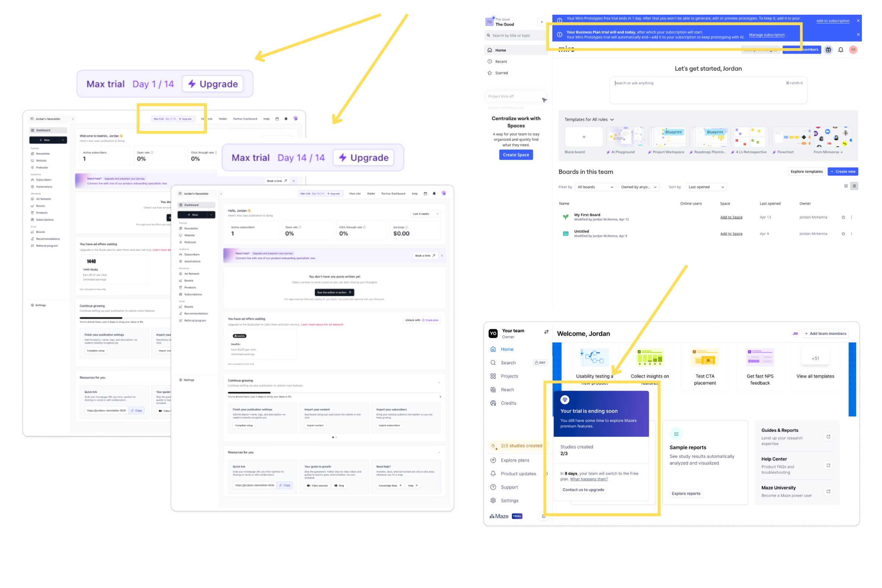Click the Create new board button

(x=843, y=171)
